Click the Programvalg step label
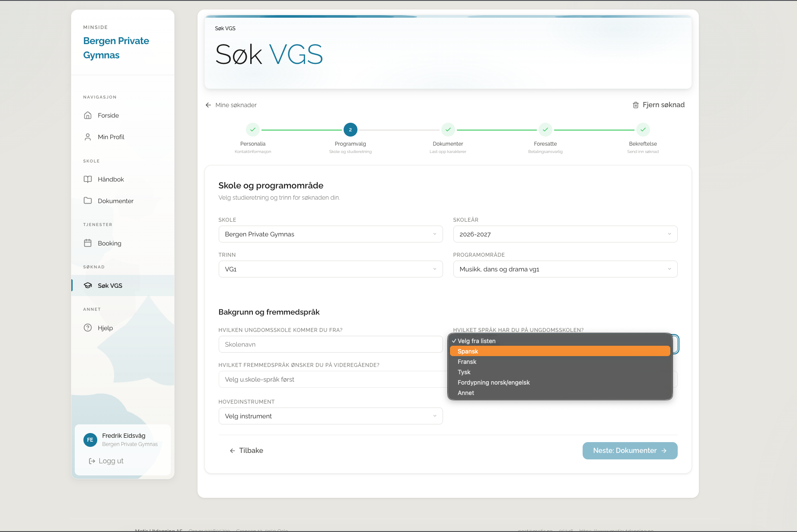797x532 pixels. click(x=351, y=144)
